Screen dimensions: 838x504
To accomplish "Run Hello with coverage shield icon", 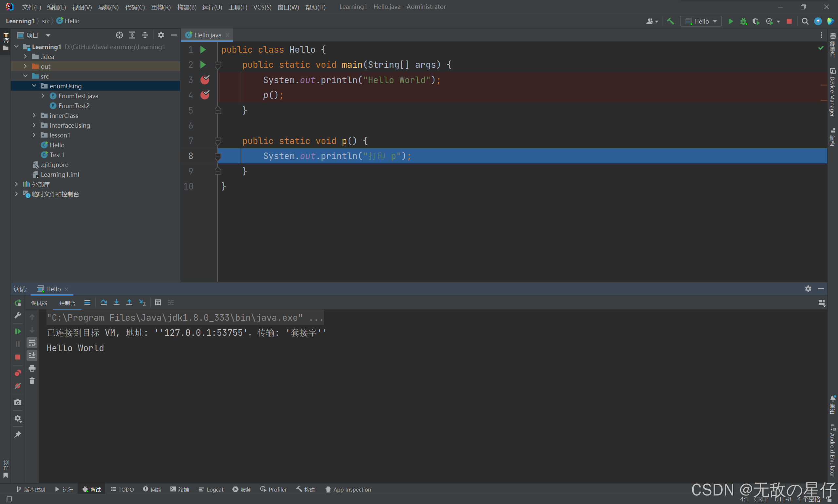I will tap(756, 21).
